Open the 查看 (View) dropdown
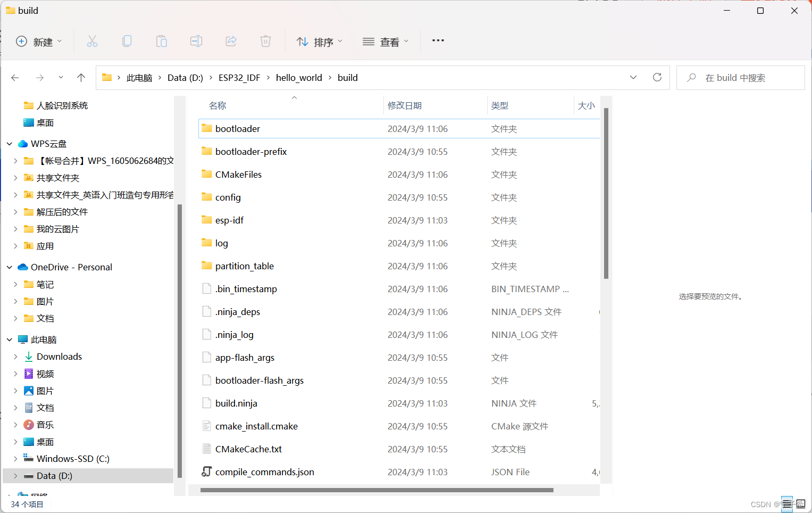This screenshot has width=812, height=513. tap(386, 42)
